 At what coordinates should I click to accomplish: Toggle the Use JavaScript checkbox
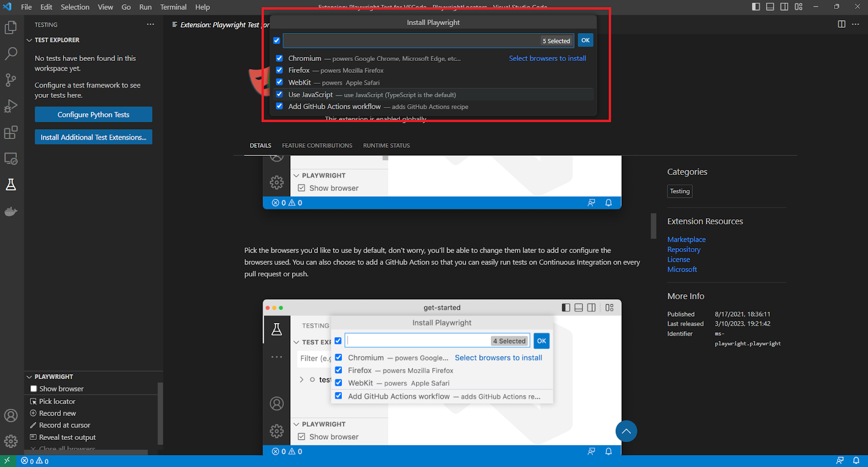coord(279,94)
